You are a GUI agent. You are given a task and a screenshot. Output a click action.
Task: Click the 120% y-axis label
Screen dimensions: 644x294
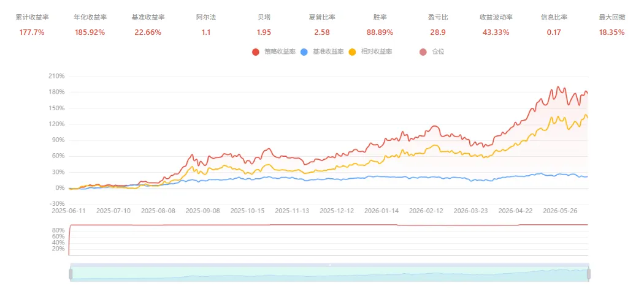pyautogui.click(x=57, y=124)
